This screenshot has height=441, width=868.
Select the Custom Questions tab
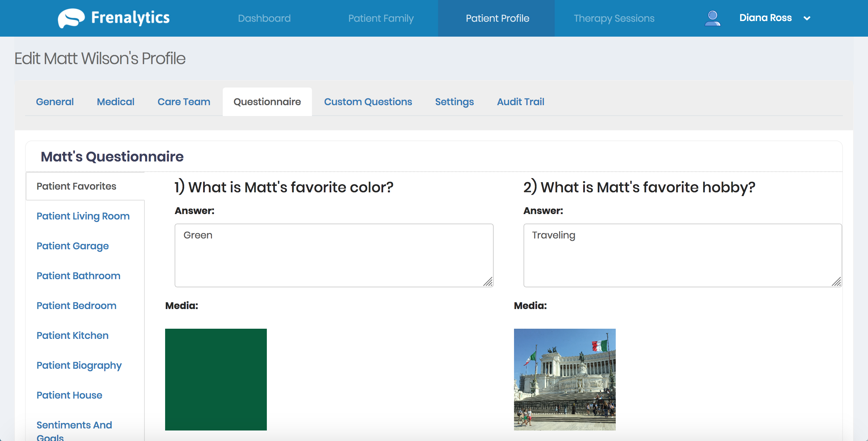[x=368, y=102]
